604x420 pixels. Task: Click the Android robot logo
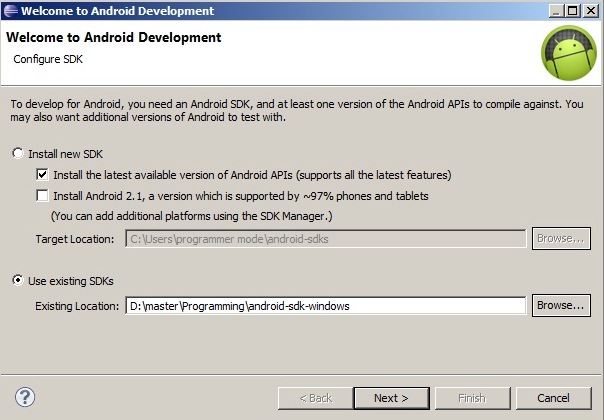569,53
